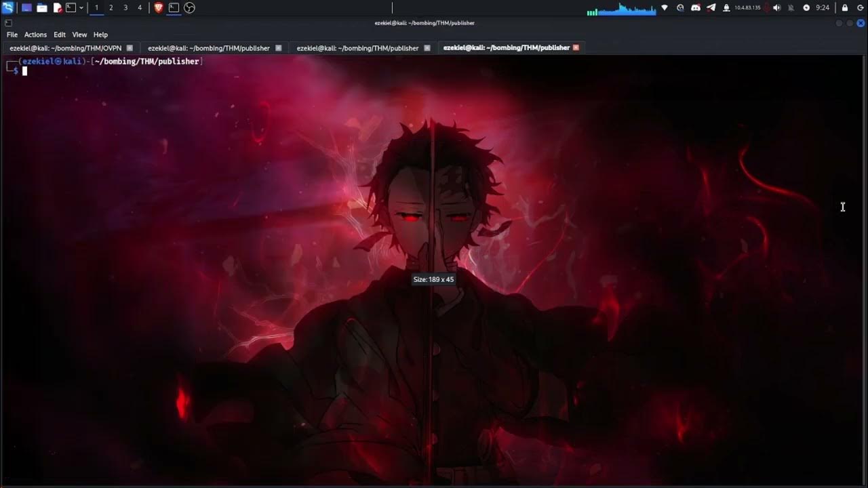Screen dimensions: 868x488
Task: Focus the running terminal in the taskbar
Action: pyautogui.click(x=174, y=7)
